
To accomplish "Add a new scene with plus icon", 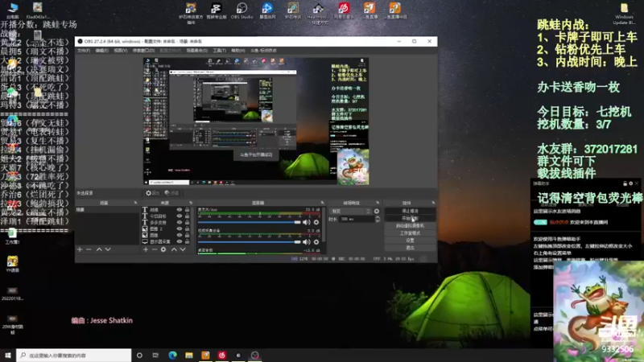I will pos(80,249).
